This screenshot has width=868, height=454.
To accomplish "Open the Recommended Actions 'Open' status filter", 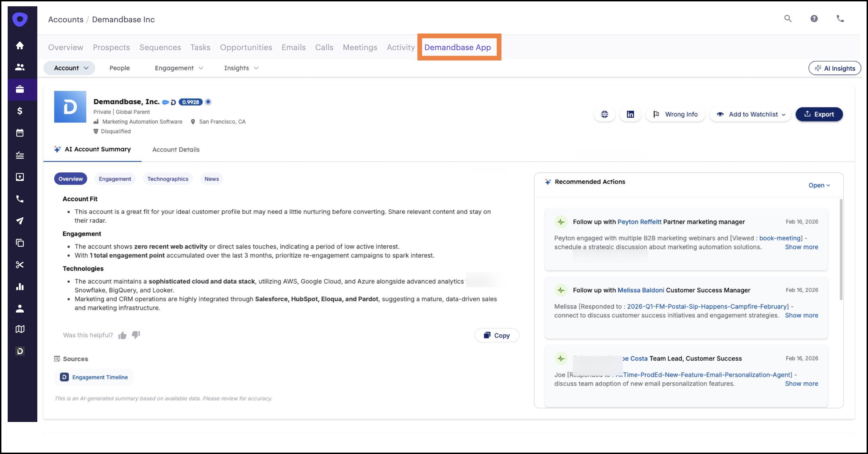I will (x=819, y=185).
